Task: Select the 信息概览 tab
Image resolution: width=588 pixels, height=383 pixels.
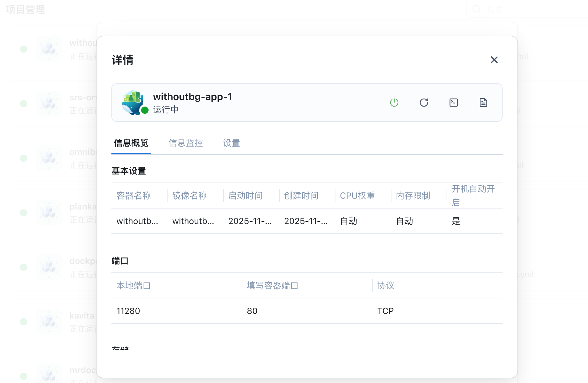Action: pyautogui.click(x=131, y=143)
